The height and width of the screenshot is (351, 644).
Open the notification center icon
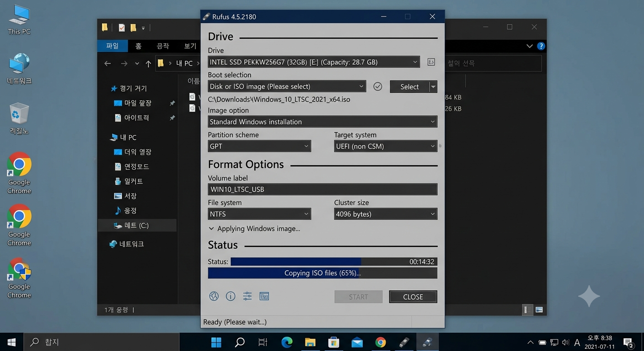[628, 342]
